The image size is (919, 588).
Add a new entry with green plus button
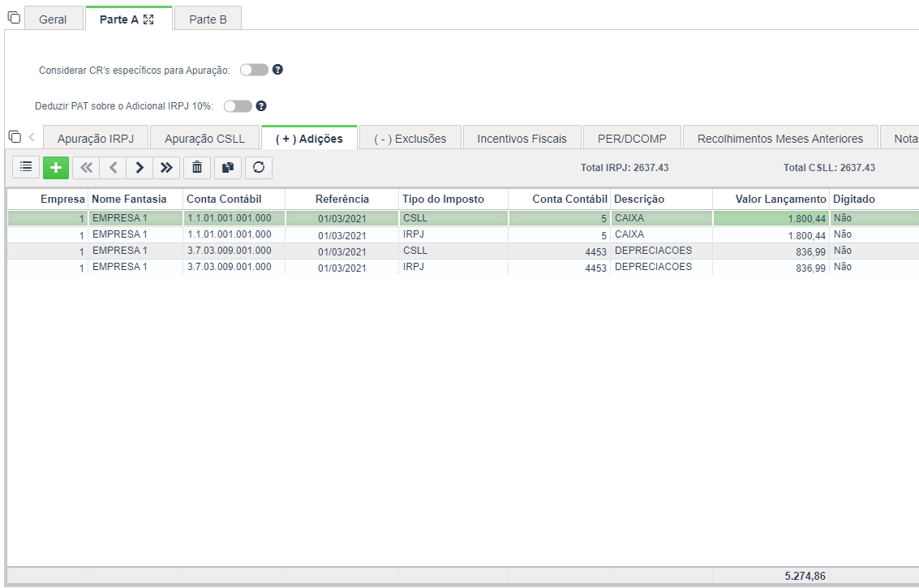coord(56,168)
